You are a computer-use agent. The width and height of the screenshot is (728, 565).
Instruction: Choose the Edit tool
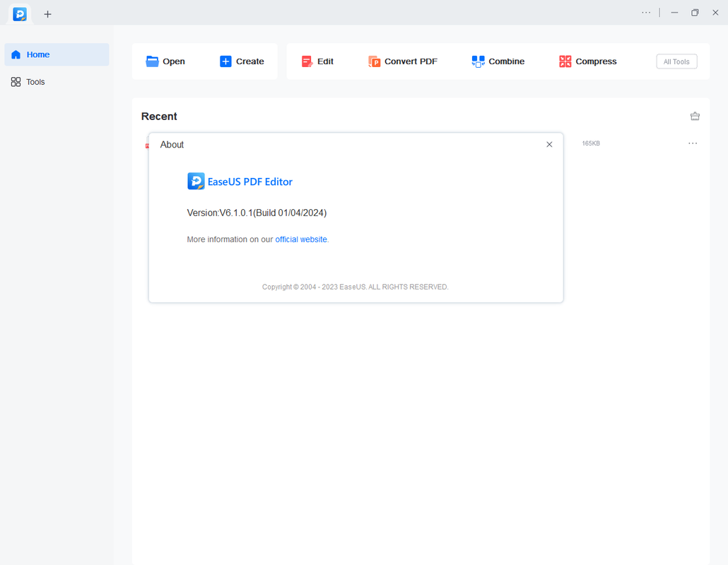(x=317, y=61)
